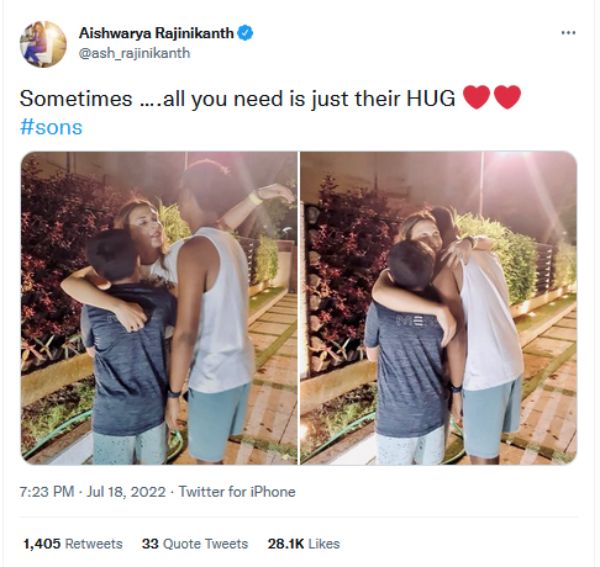Click the 1,405 retweet count number
This screenshot has height=567, width=600.
click(42, 544)
